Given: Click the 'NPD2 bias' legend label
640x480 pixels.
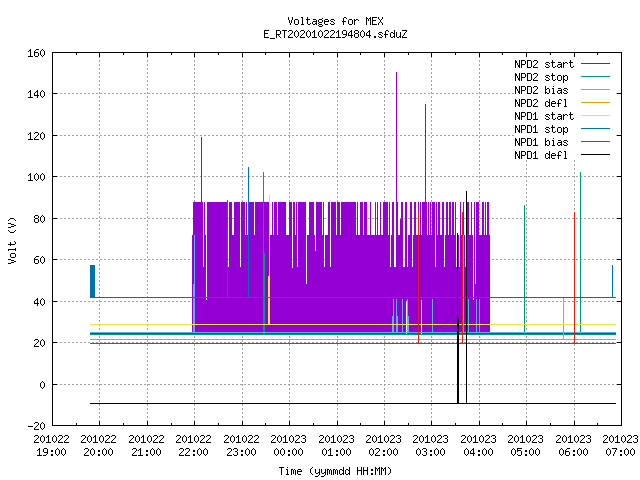Looking at the screenshot, I should [x=541, y=90].
